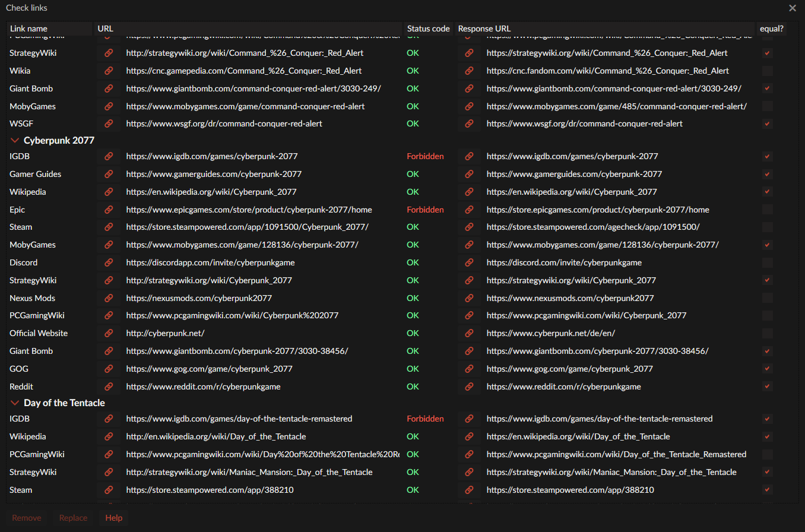Viewport: 805px width, 532px height.
Task: Click URL link icon for Cyberpunk PCGamingWiki row
Action: (x=109, y=315)
